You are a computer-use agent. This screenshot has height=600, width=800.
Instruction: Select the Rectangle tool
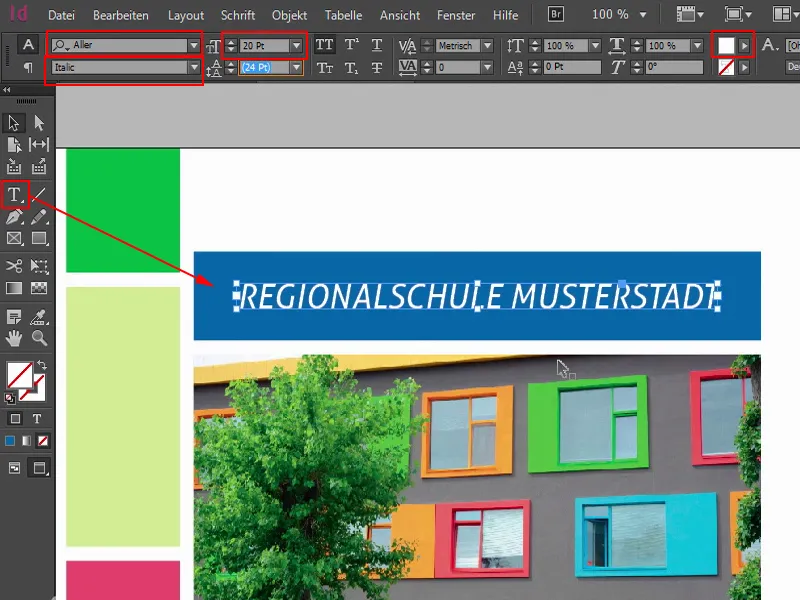(x=39, y=238)
